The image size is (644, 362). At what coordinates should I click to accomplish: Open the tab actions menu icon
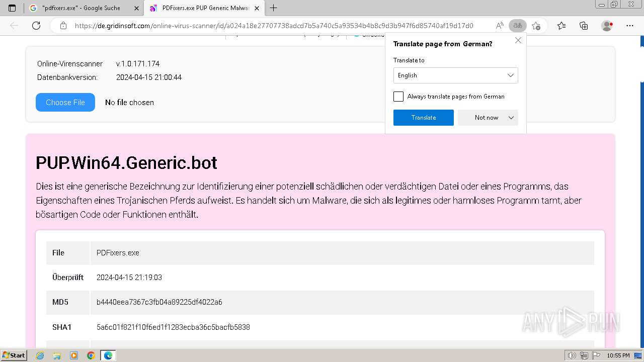12,8
